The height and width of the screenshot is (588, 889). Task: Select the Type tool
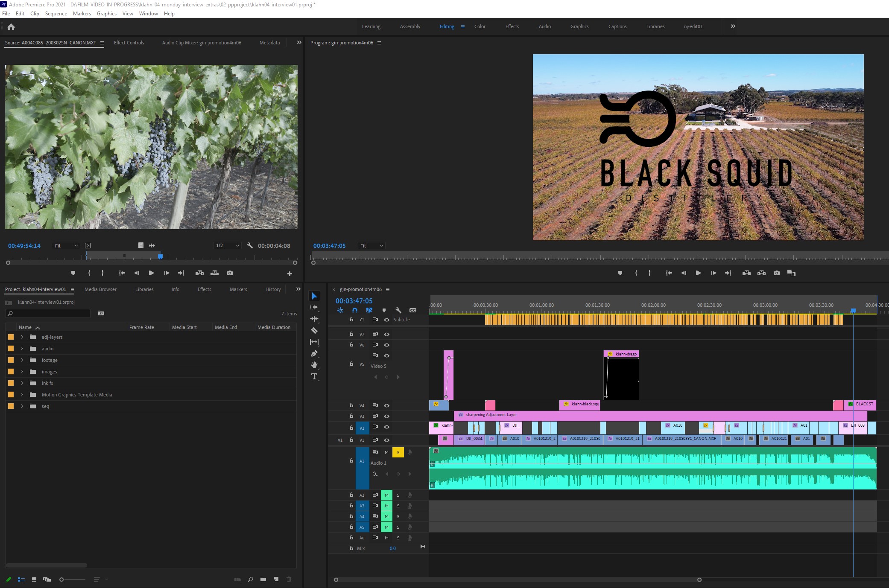314,376
